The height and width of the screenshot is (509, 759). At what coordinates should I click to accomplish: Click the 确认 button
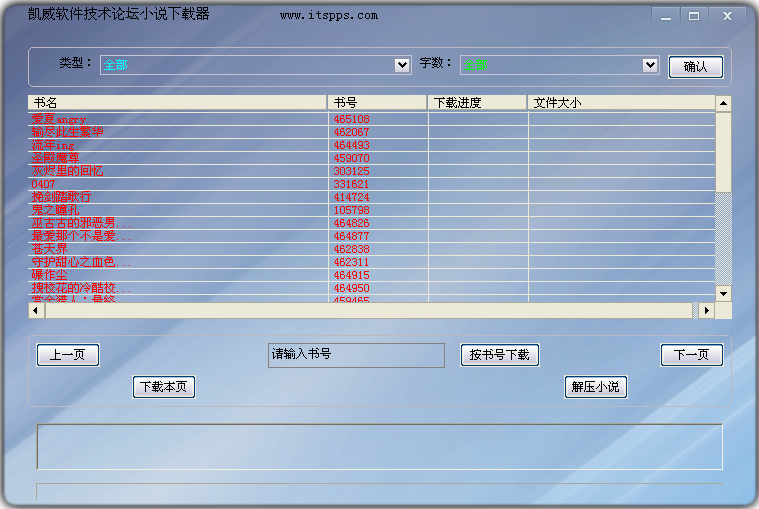coord(696,67)
